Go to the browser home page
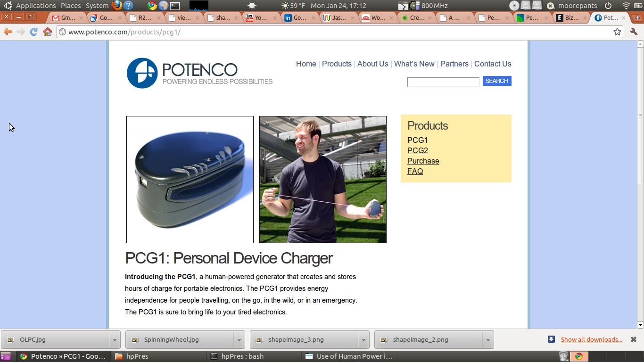 coord(47,32)
